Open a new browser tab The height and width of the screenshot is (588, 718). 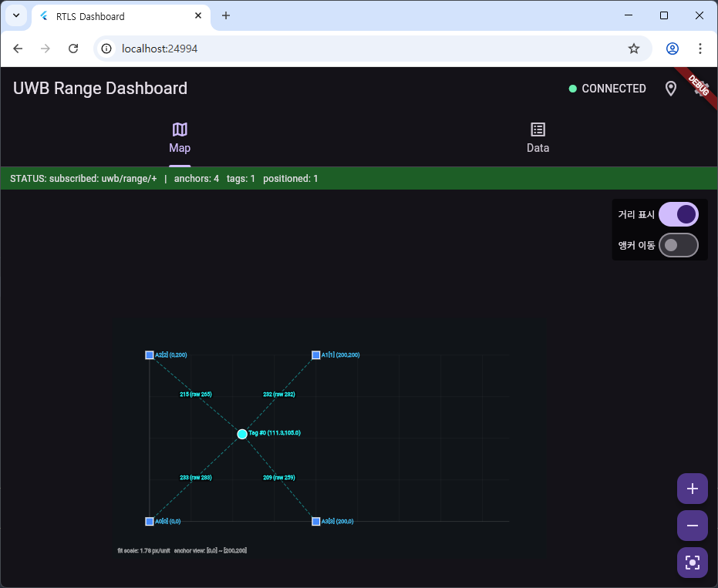(x=226, y=15)
